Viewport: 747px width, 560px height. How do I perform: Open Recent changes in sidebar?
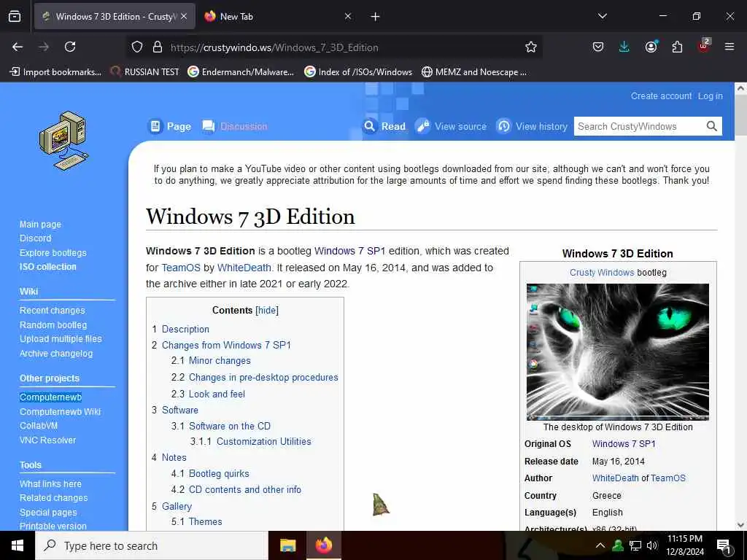(53, 311)
